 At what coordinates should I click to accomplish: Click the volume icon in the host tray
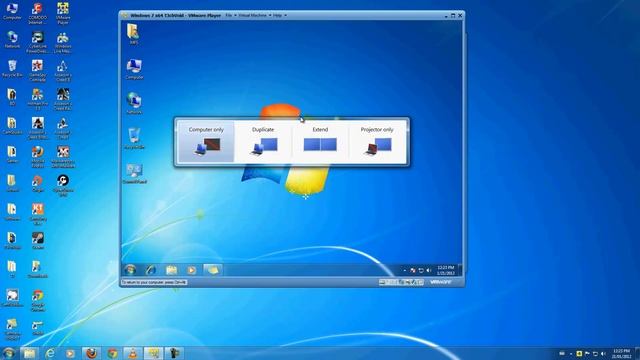(x=603, y=353)
